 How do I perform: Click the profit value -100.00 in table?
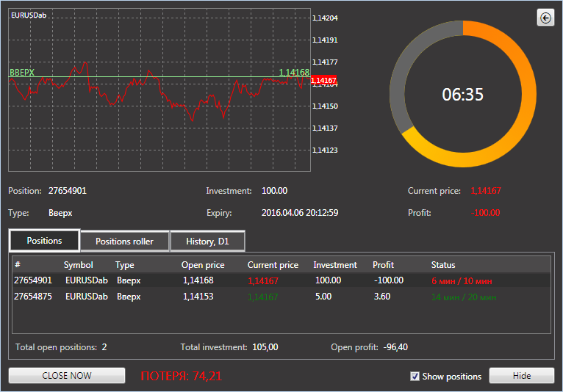[x=389, y=280]
